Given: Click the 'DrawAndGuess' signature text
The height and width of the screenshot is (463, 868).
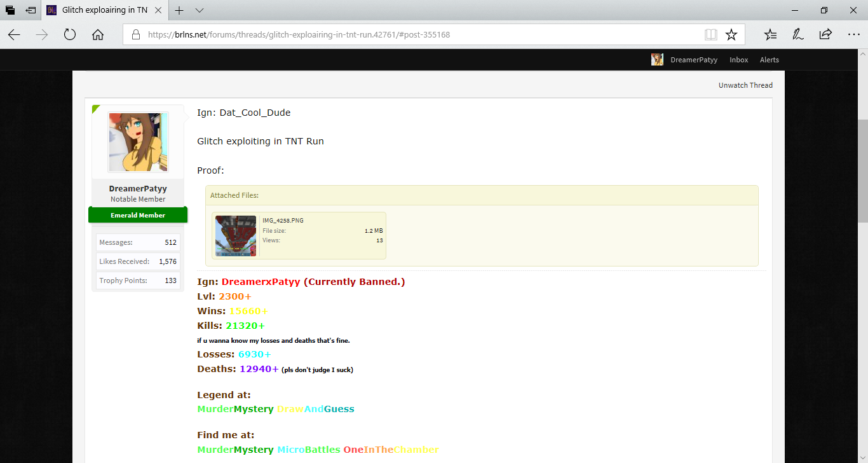Looking at the screenshot, I should tap(316, 409).
